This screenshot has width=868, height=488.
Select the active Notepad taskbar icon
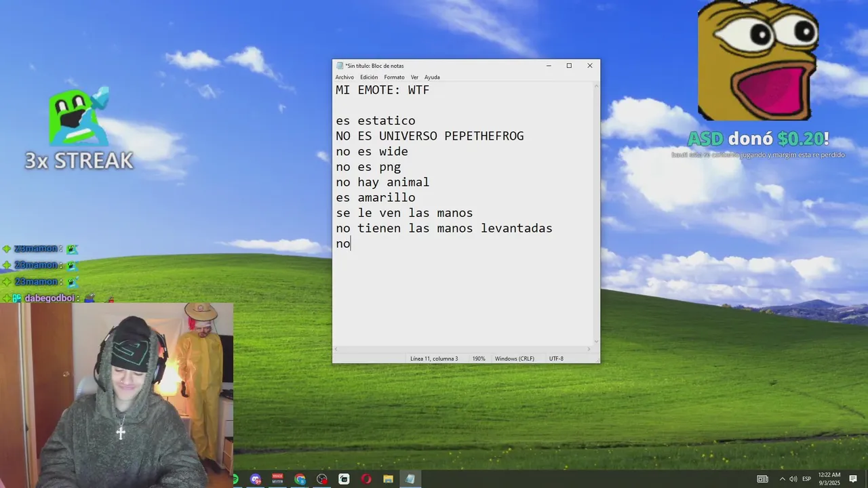tap(410, 479)
